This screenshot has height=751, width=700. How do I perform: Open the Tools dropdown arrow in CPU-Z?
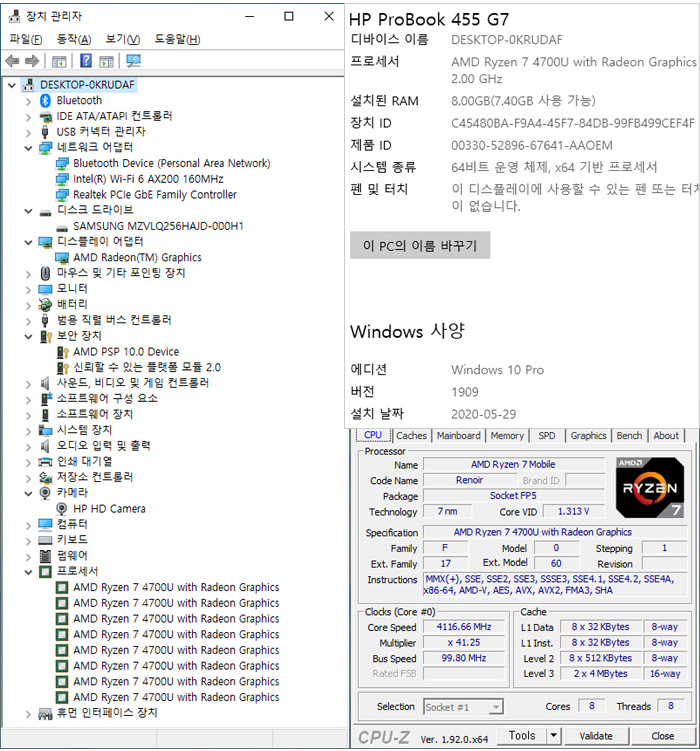coord(553,735)
